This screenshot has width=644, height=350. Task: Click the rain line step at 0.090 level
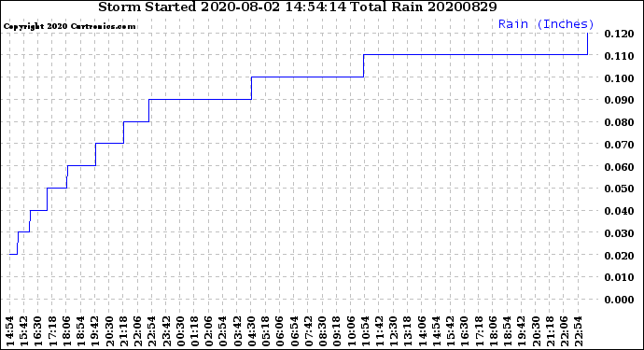coord(200,100)
